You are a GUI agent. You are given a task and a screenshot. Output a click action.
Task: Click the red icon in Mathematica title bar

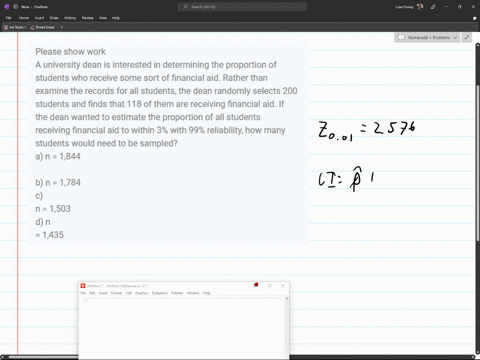[x=256, y=285]
